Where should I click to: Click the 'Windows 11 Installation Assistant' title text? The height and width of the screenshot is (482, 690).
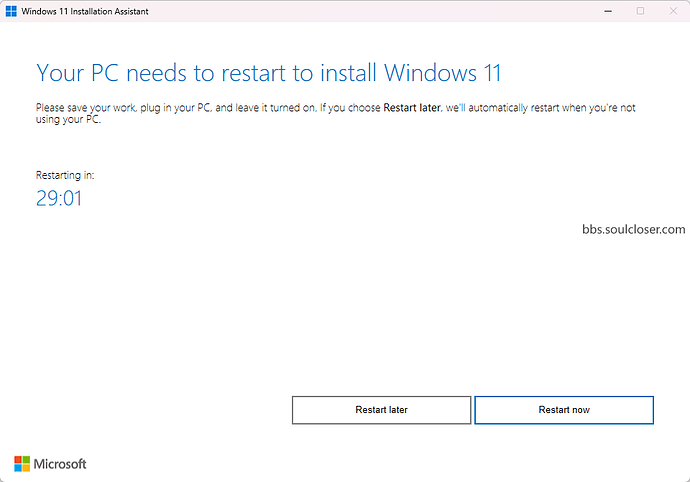[84, 11]
